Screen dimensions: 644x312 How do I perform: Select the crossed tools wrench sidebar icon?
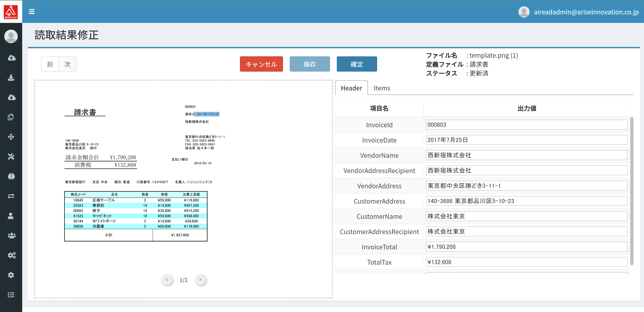point(11,157)
